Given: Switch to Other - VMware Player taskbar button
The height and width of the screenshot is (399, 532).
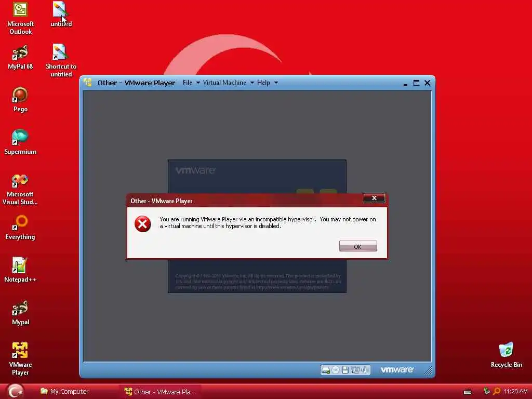Looking at the screenshot, I should 160,392.
